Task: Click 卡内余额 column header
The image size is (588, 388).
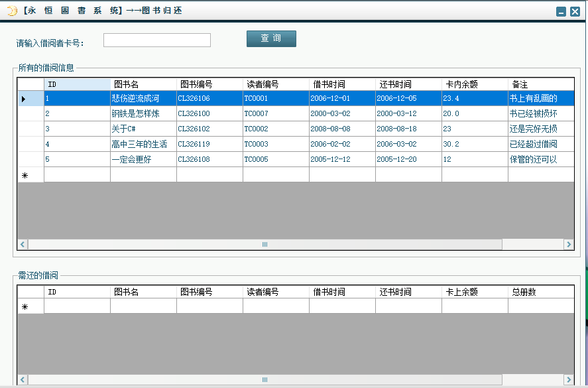Action: [475, 84]
